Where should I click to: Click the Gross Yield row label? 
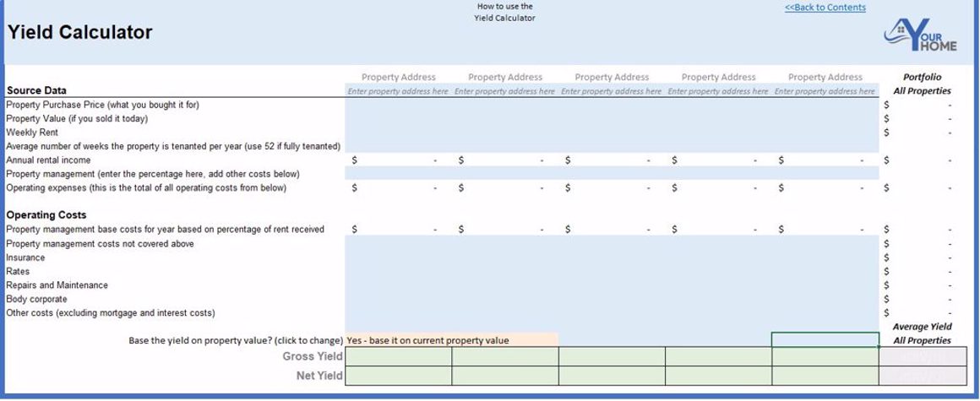(x=313, y=356)
